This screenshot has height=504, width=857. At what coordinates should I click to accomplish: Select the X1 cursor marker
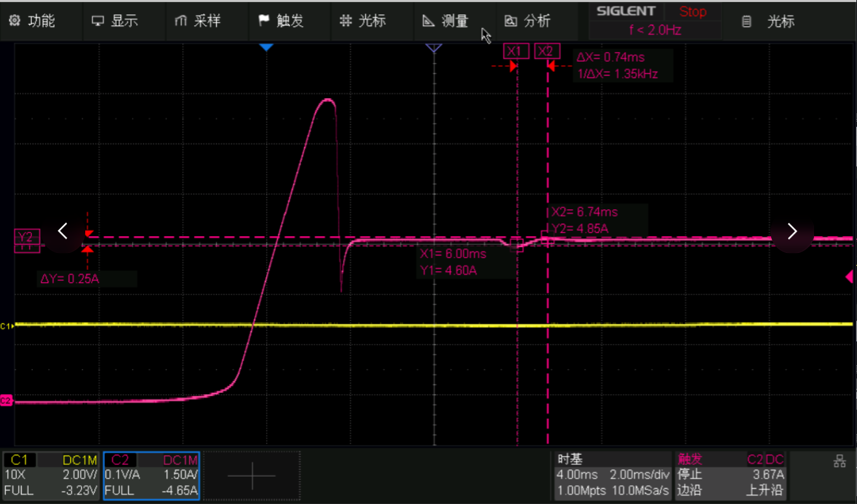[514, 51]
